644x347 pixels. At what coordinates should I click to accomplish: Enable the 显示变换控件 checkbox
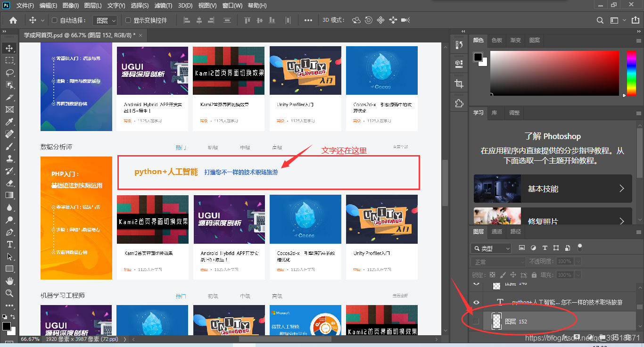click(x=128, y=20)
